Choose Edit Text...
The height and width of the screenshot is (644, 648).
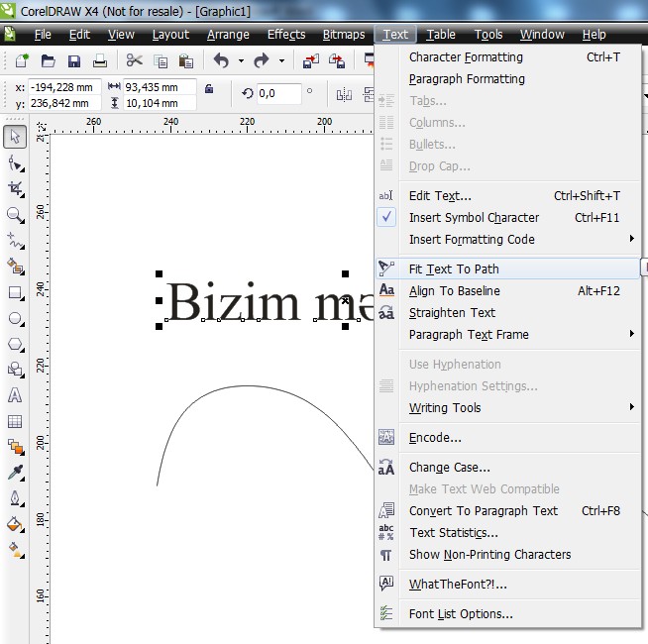point(508,195)
